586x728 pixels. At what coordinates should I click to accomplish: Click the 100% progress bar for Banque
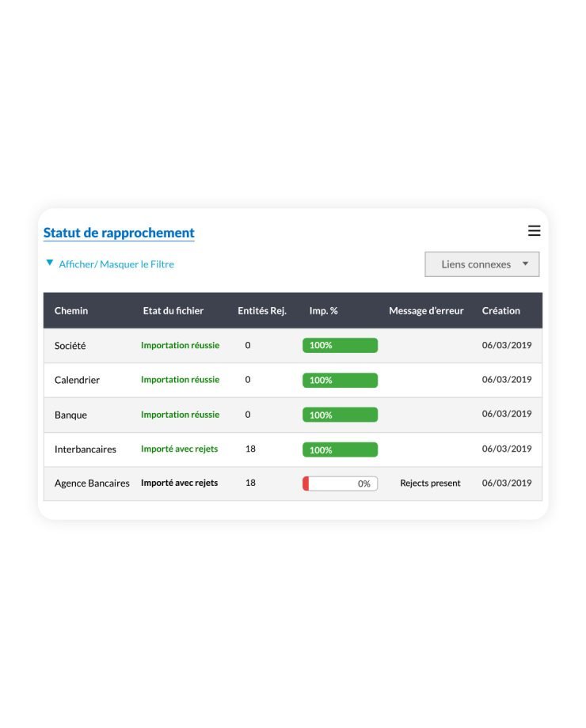[x=341, y=415]
